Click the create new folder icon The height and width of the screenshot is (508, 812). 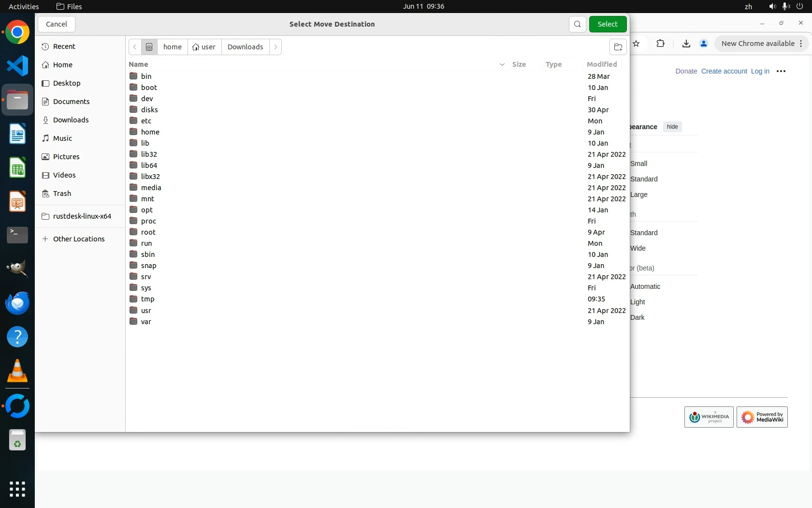[618, 47]
